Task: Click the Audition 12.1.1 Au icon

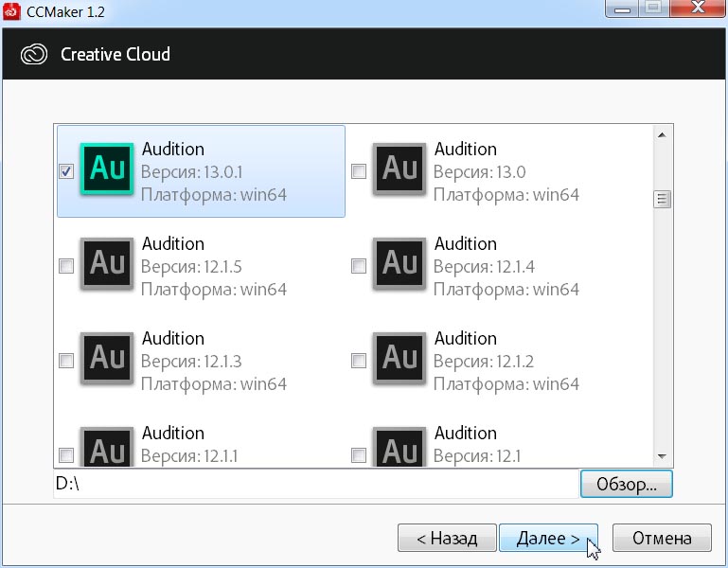Action: pos(107,447)
